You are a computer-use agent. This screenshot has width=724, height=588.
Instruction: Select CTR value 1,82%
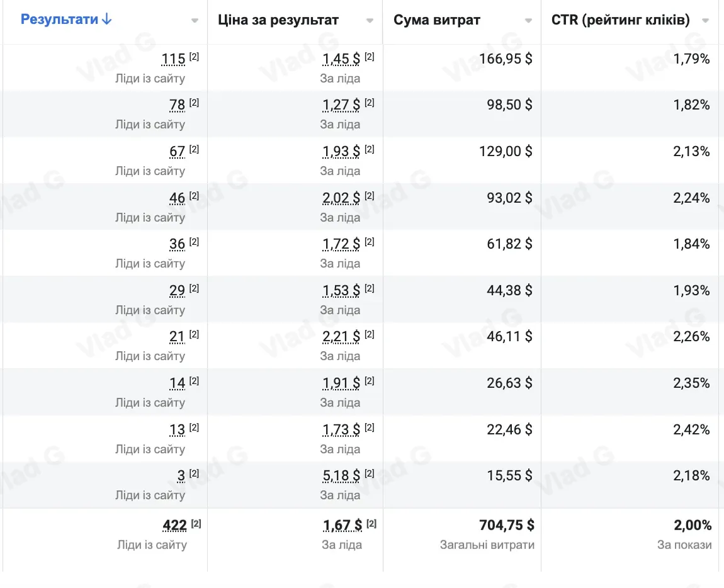point(691,105)
